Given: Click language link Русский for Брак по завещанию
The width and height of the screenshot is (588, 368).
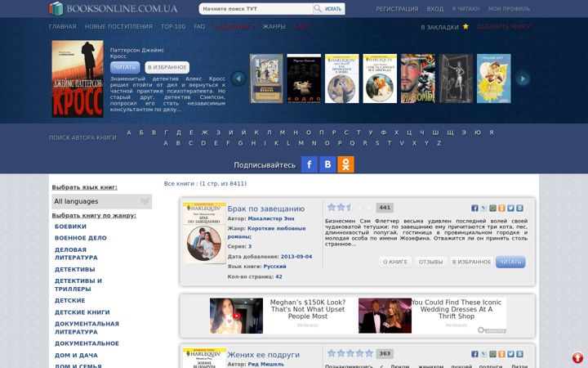Looking at the screenshot, I should [275, 267].
